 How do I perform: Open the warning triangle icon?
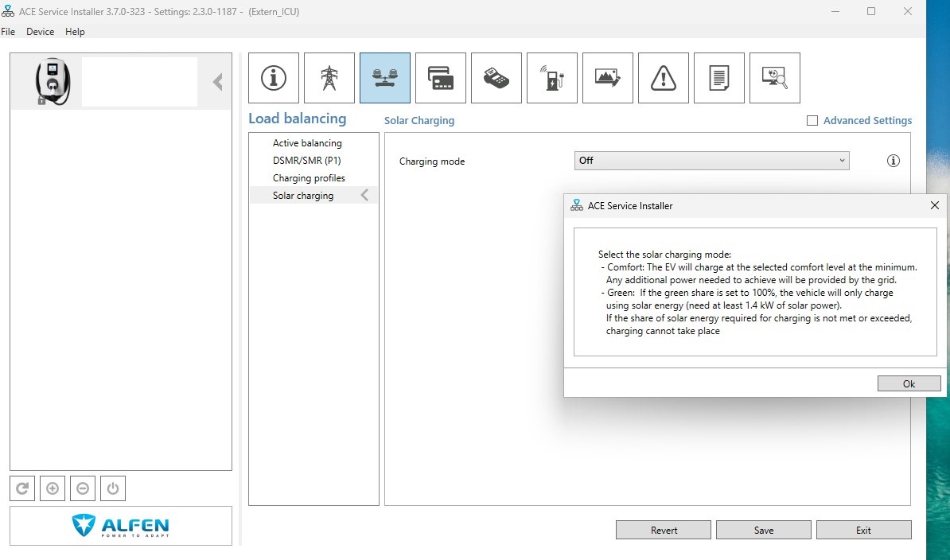click(664, 78)
